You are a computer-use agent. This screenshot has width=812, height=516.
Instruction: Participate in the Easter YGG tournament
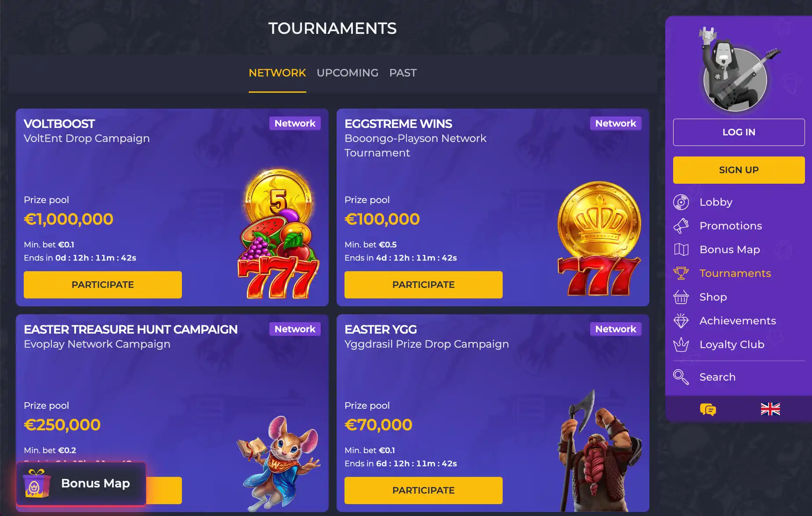(x=424, y=491)
